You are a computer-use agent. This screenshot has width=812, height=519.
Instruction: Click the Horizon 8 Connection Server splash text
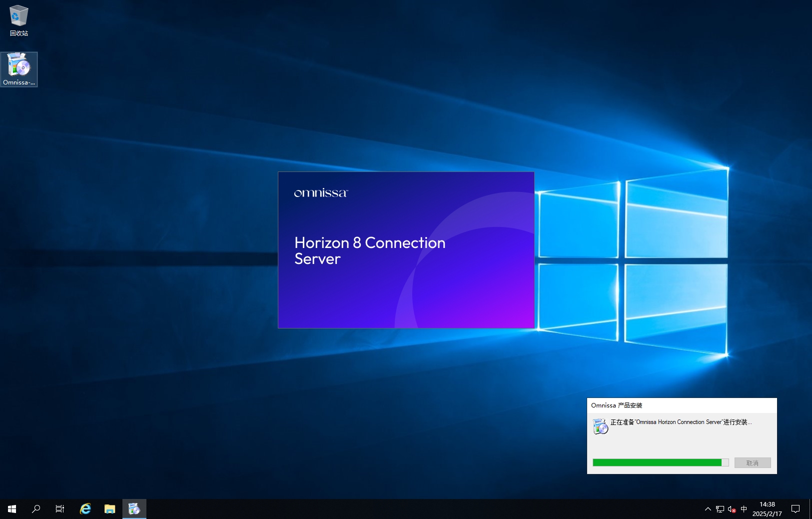point(369,250)
